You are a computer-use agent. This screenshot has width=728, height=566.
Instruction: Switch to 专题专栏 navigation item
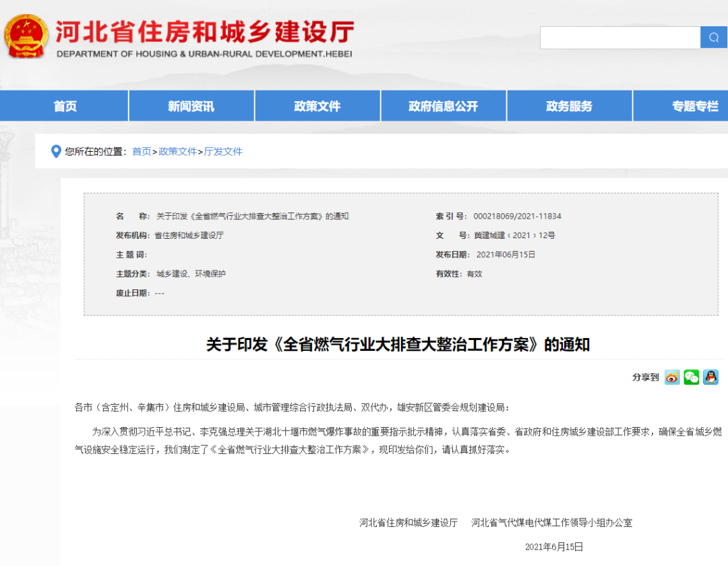pos(695,106)
